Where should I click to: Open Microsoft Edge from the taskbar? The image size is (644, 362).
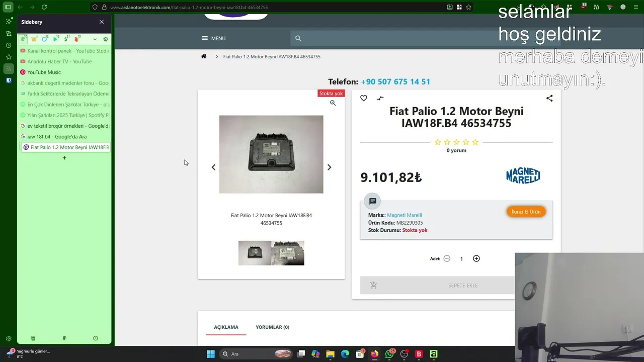(345, 354)
